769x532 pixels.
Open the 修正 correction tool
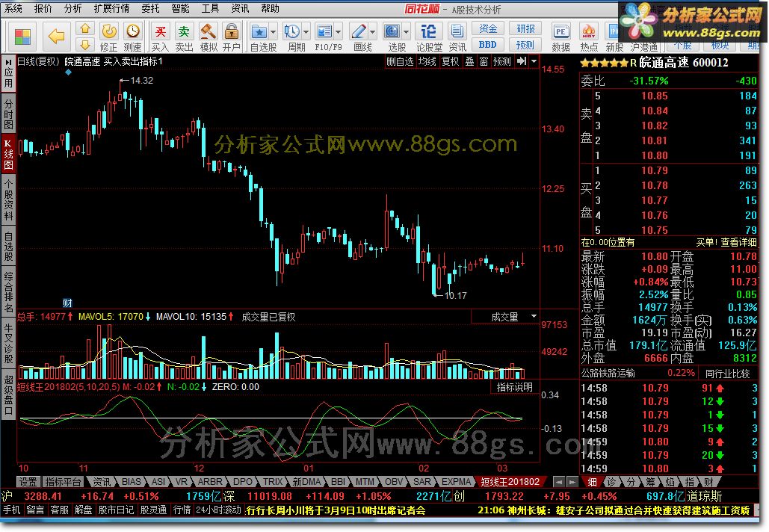[x=109, y=37]
